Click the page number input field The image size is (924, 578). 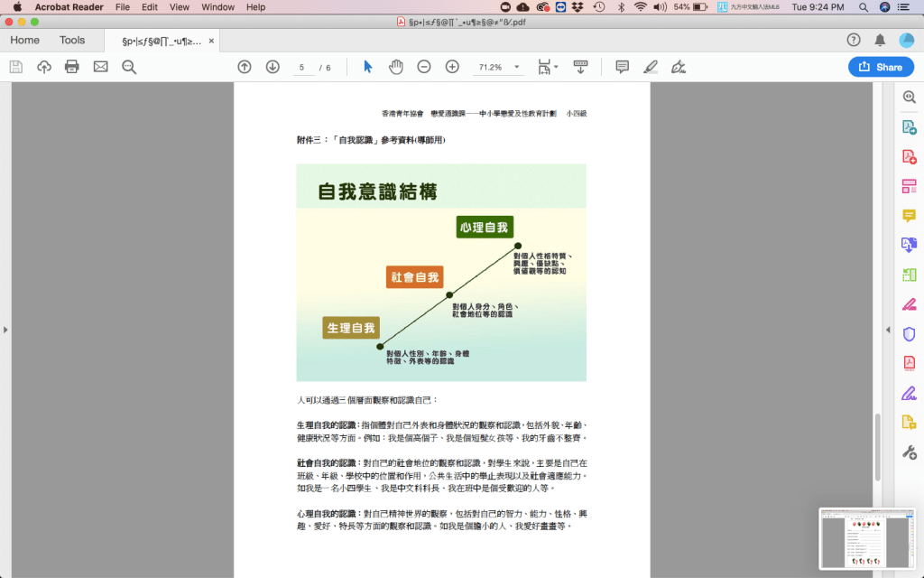[302, 67]
